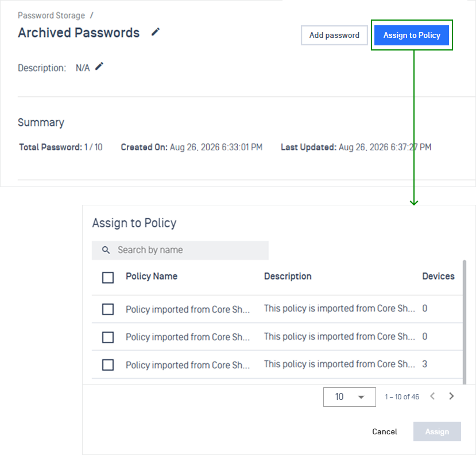476x455 pixels.
Task: Focus the Search by name field
Action: coord(180,250)
